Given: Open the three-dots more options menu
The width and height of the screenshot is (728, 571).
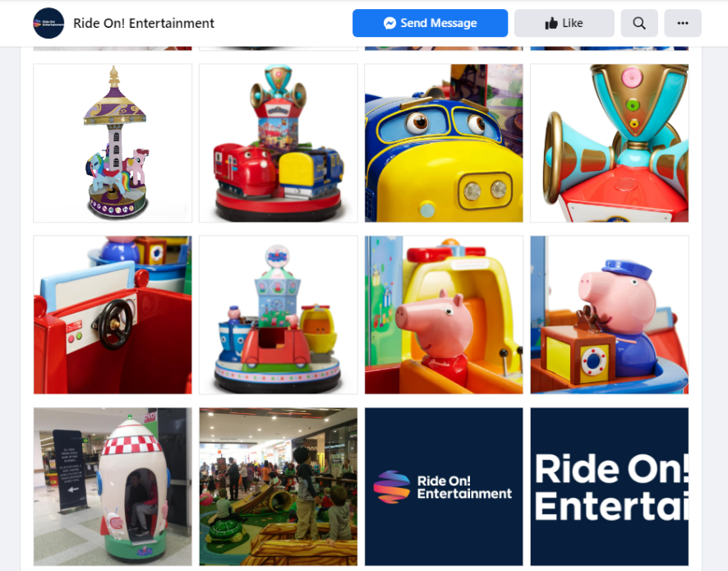Looking at the screenshot, I should pyautogui.click(x=683, y=23).
